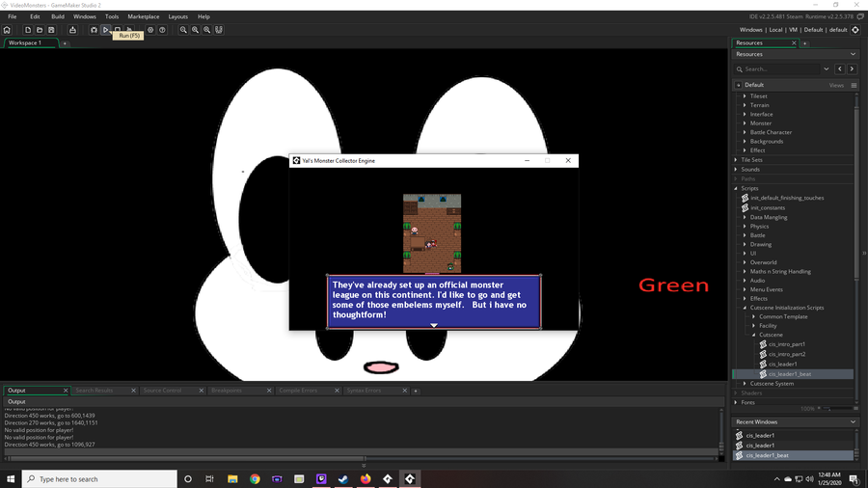Open target manager crosshair icon

855,30
